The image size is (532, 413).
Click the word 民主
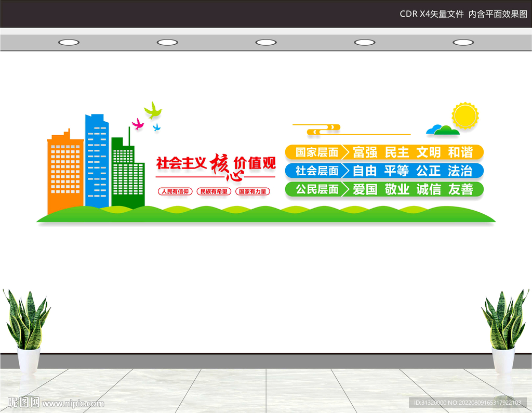point(396,152)
